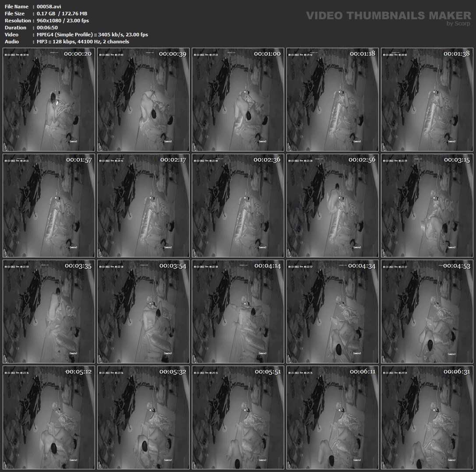
Task: Click the thumbnail at 00:05:12
Action: coord(49,417)
